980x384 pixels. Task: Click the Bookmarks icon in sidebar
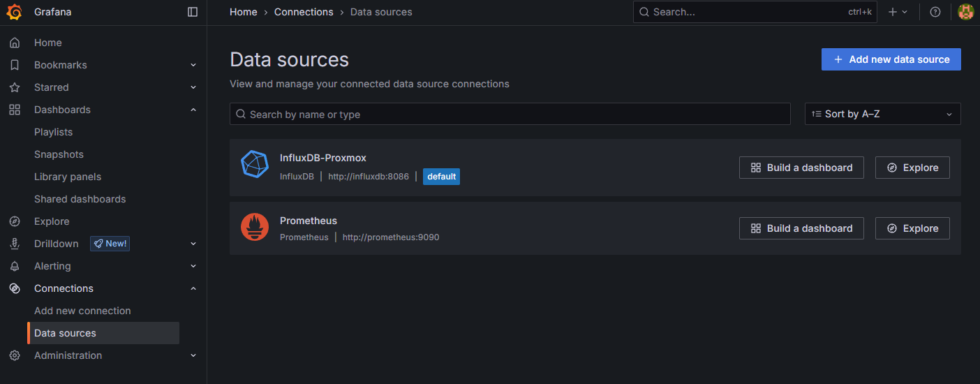tap(15, 65)
